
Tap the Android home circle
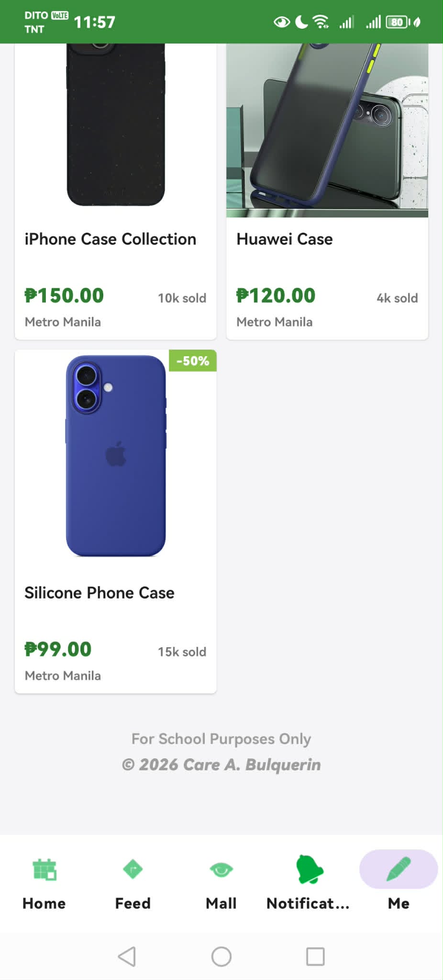221,957
